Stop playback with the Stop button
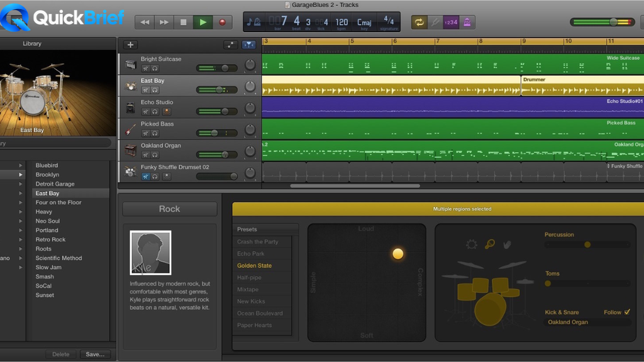644x362 pixels. pos(183,22)
